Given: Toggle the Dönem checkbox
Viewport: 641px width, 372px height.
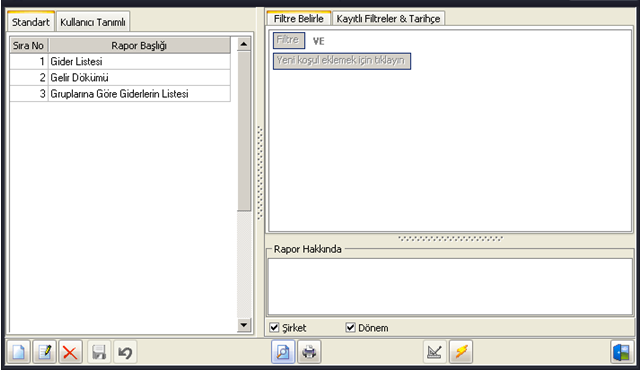Looking at the screenshot, I should click(350, 327).
